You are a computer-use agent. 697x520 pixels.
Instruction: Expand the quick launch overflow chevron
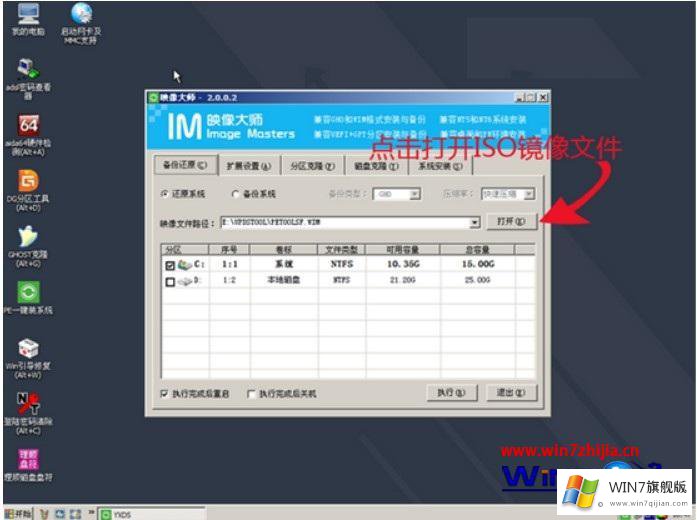(x=91, y=513)
